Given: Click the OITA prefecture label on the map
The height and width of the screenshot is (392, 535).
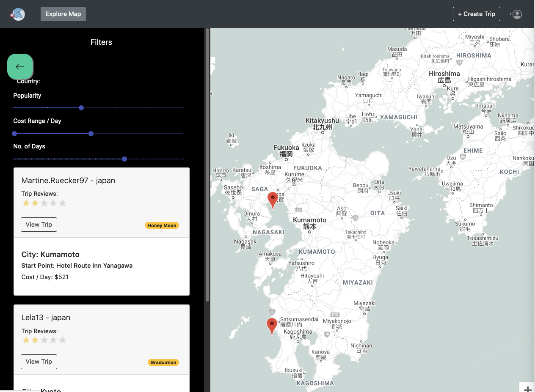Looking at the screenshot, I should pos(378,213).
